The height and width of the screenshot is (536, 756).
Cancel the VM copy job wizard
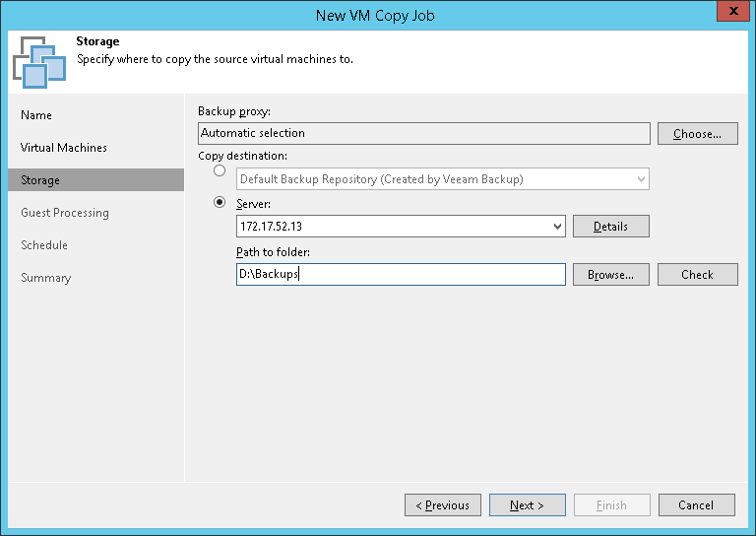click(x=696, y=505)
